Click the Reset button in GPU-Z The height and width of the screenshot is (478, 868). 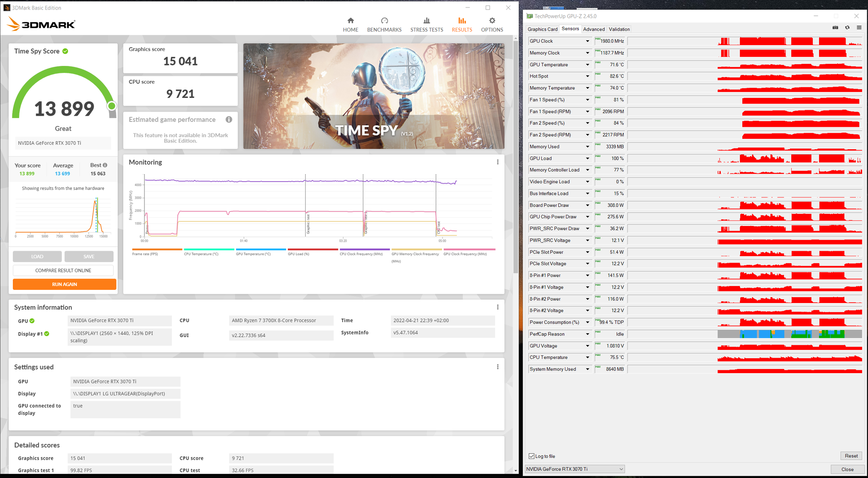851,456
